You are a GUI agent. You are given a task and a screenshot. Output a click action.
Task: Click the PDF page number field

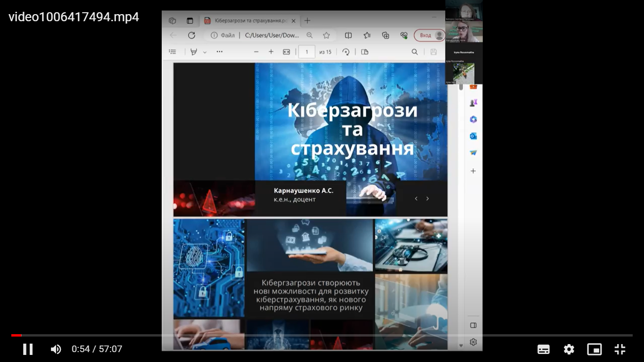(x=307, y=52)
